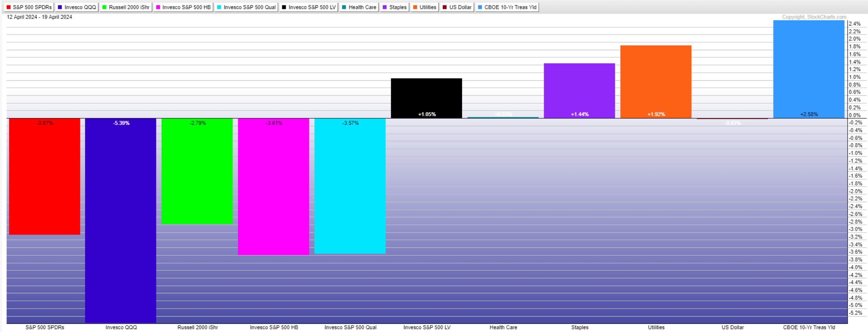Click the Russell 2000 iShr x-axis label

pyautogui.click(x=198, y=327)
